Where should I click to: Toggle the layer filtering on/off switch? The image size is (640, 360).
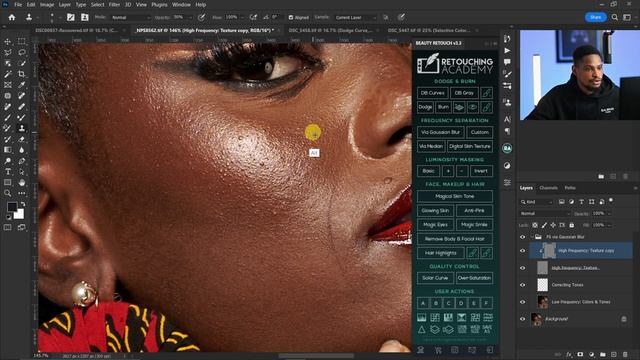(x=611, y=200)
